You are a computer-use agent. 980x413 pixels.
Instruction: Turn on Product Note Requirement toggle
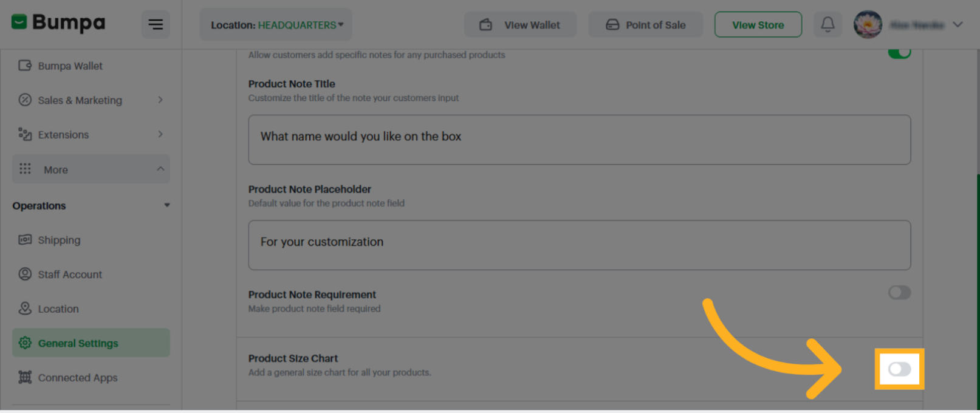[899, 292]
